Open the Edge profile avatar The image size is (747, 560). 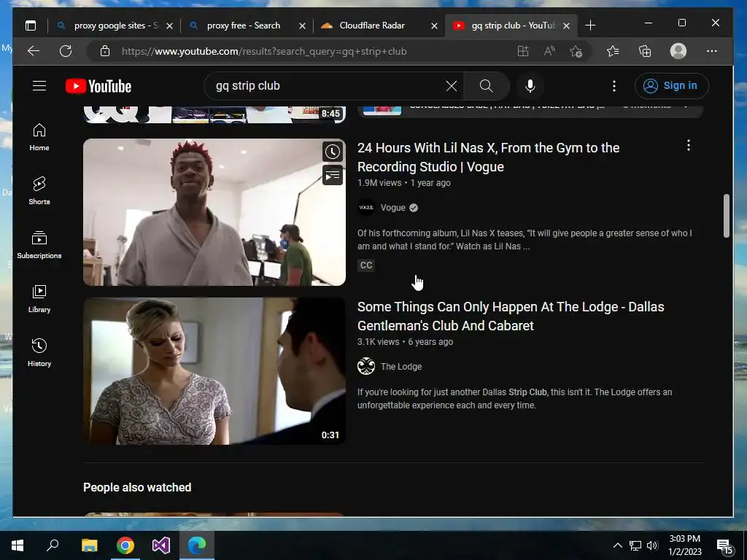click(x=678, y=51)
